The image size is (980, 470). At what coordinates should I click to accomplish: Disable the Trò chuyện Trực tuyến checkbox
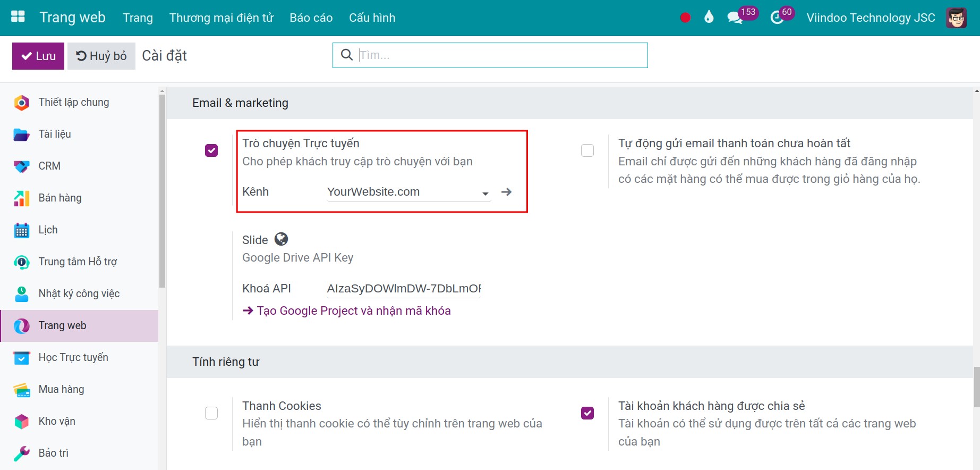point(211,150)
